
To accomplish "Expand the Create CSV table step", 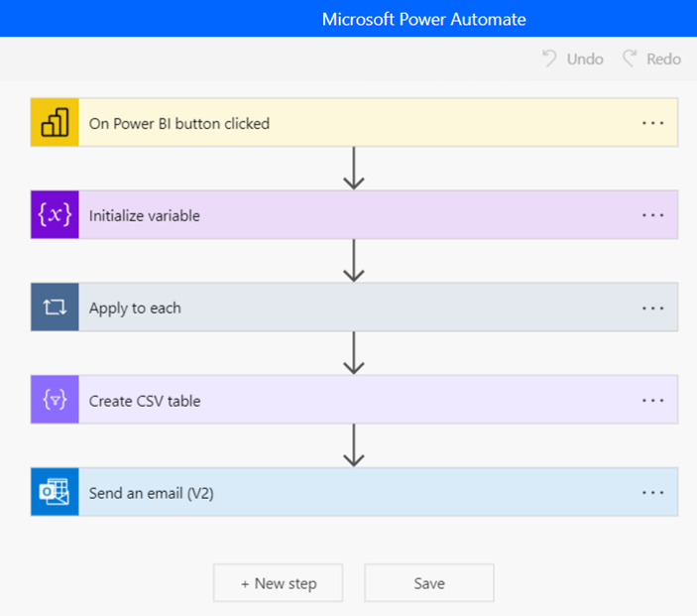I will point(354,400).
